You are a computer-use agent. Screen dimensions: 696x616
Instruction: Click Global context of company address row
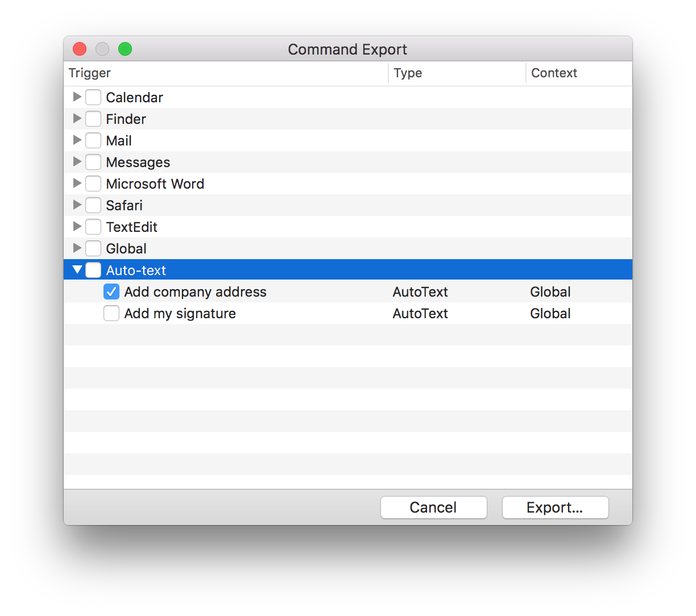pyautogui.click(x=550, y=292)
